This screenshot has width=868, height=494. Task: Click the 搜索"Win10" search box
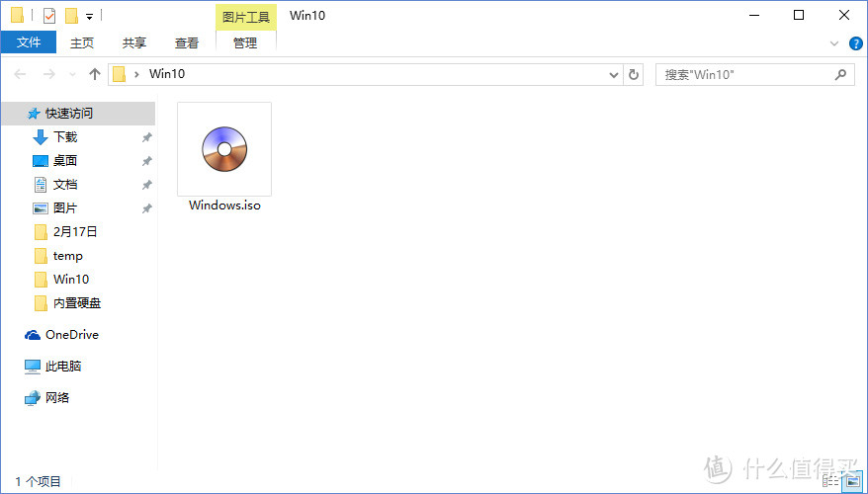coord(746,74)
